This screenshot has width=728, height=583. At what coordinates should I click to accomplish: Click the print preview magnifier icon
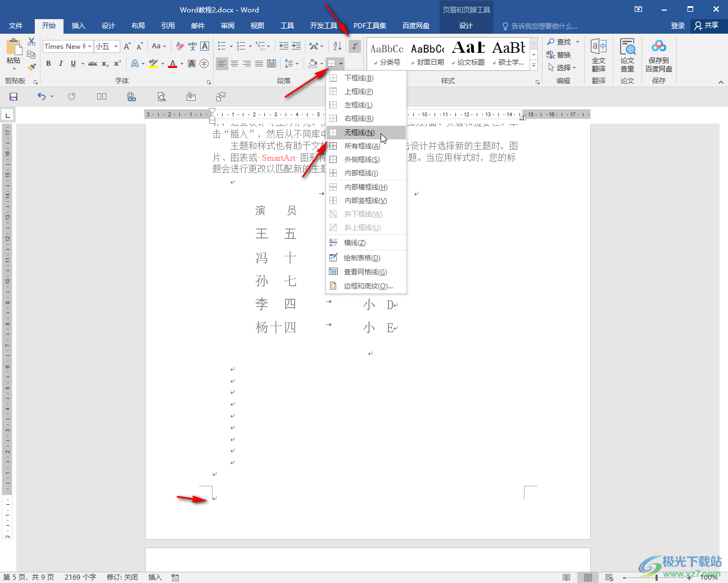161,97
